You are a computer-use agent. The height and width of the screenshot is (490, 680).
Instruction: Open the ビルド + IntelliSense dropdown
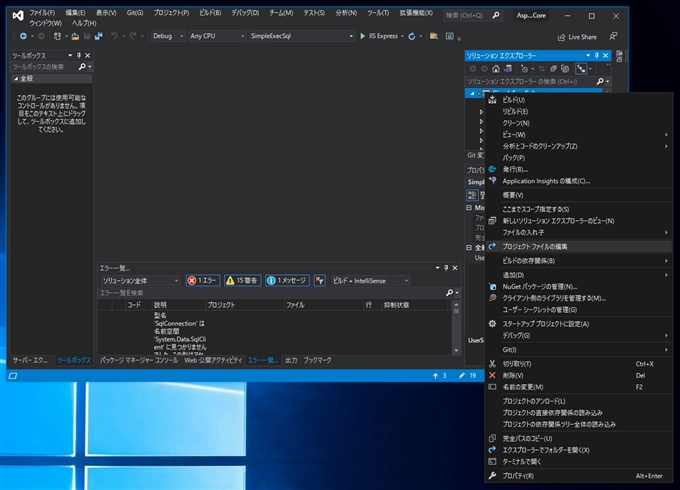click(370, 281)
